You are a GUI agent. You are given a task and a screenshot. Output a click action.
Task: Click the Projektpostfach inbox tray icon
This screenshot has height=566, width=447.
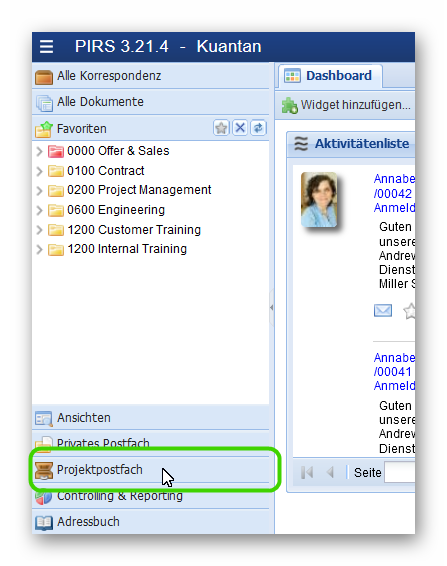(x=44, y=471)
